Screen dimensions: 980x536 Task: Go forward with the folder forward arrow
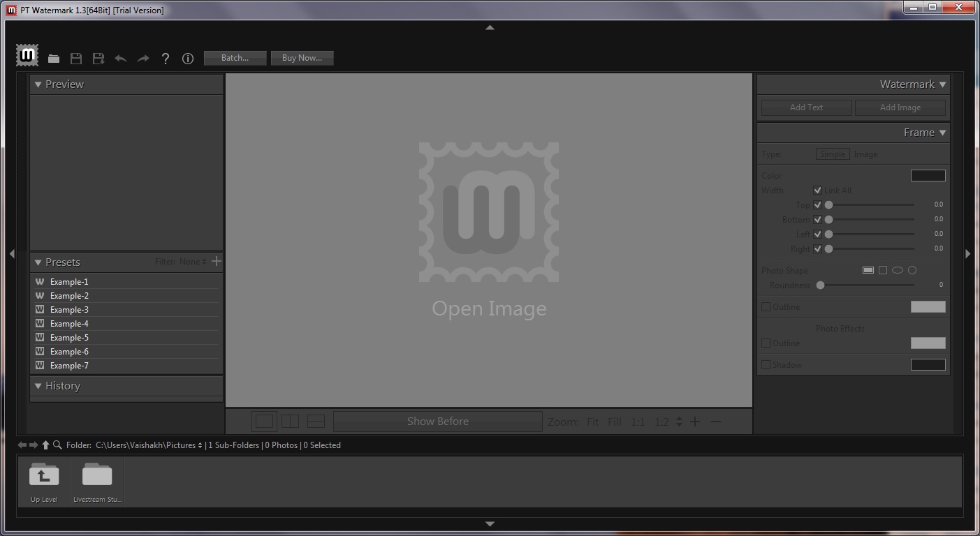click(x=34, y=445)
